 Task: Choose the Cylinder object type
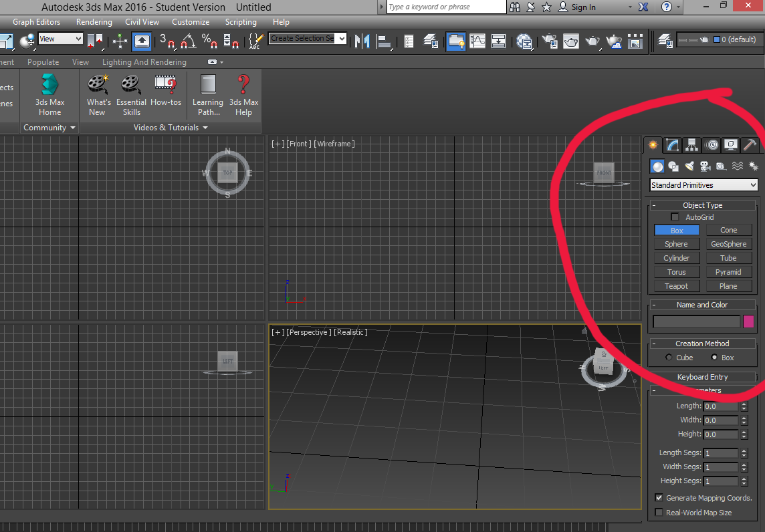(677, 258)
